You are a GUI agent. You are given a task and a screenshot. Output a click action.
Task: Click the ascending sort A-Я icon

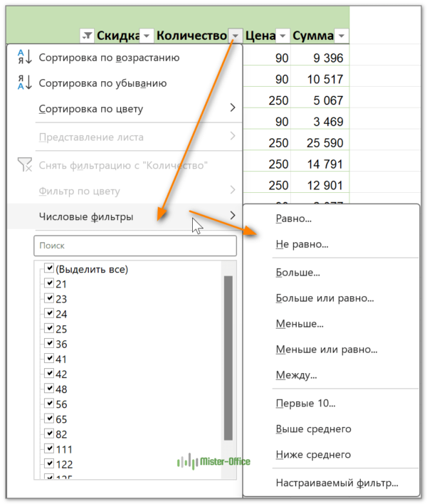[x=24, y=58]
